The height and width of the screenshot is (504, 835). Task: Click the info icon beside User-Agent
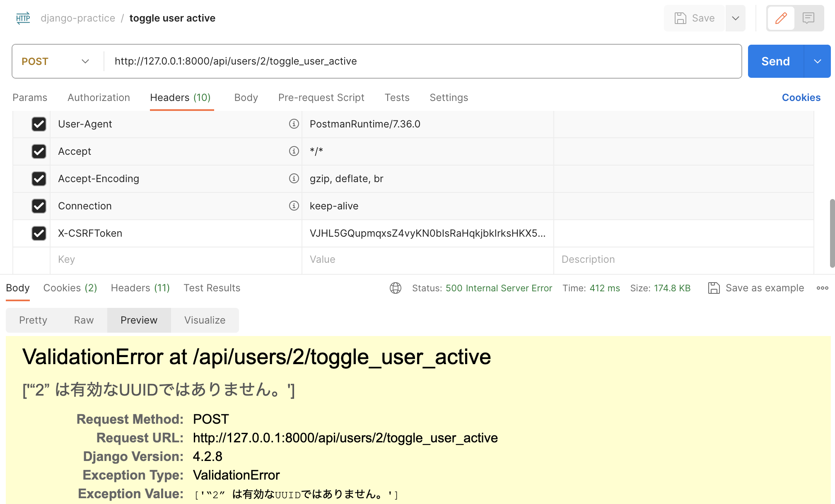click(x=294, y=124)
